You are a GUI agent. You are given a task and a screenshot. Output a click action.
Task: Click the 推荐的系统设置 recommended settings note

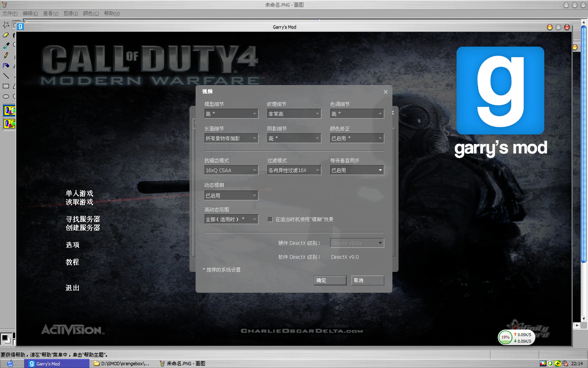222,270
